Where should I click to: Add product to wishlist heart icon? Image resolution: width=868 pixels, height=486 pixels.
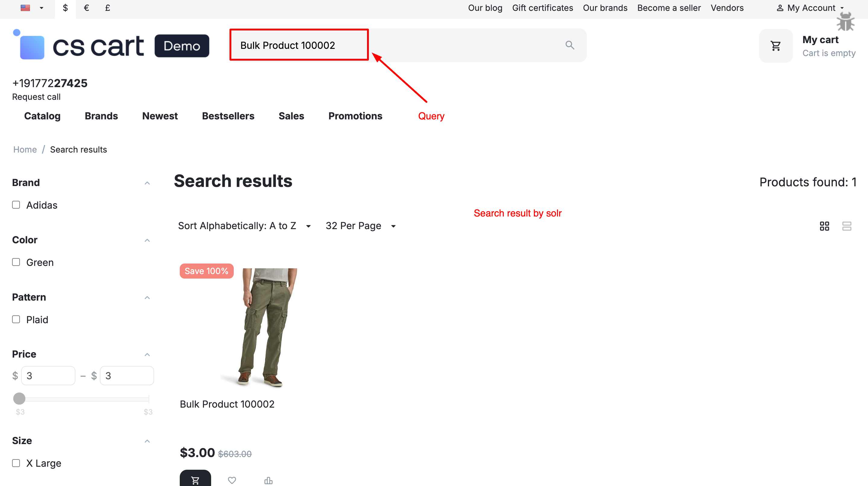click(232, 480)
